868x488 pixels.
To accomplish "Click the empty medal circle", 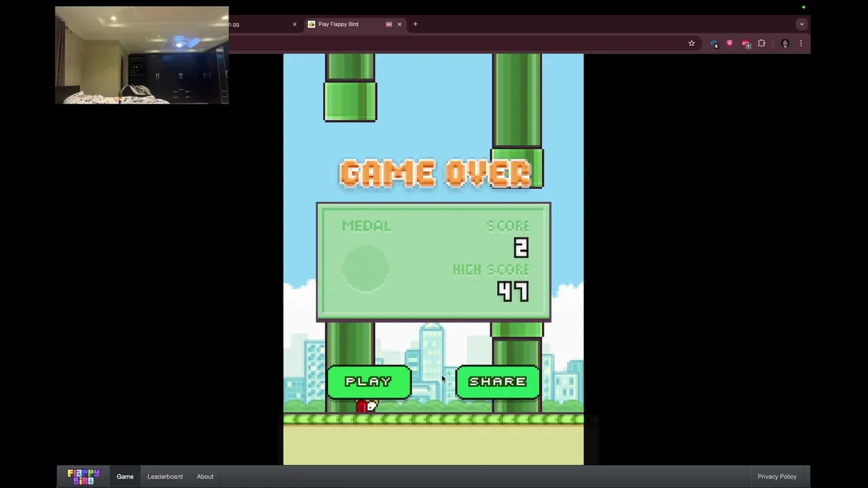I will pos(366,269).
